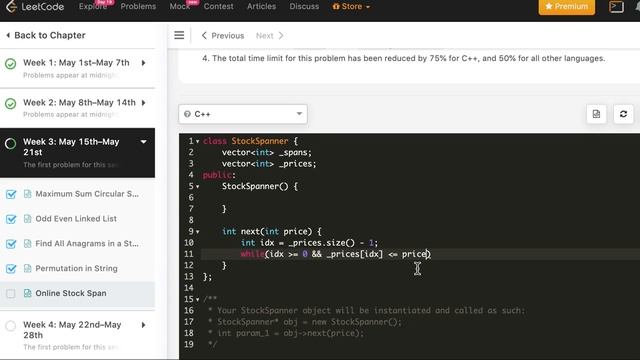Click line number 14 in gutter
The image size is (640, 360).
pos(189,288)
